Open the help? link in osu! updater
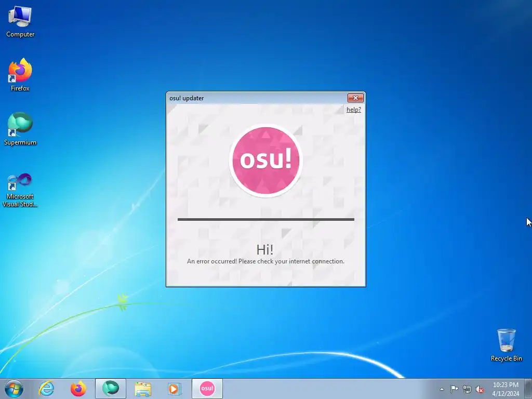This screenshot has height=399, width=532. pos(353,110)
